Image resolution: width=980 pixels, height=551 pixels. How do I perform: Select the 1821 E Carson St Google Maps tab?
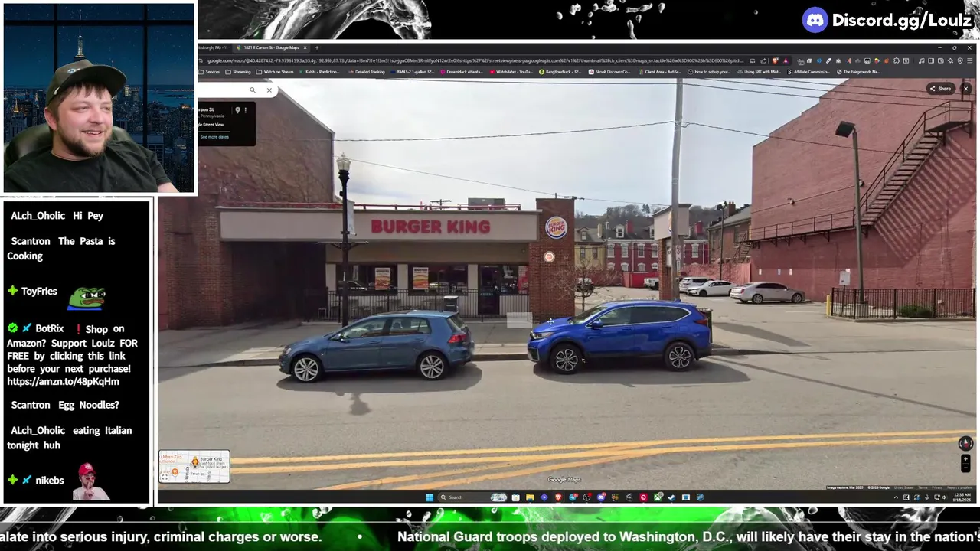(272, 47)
